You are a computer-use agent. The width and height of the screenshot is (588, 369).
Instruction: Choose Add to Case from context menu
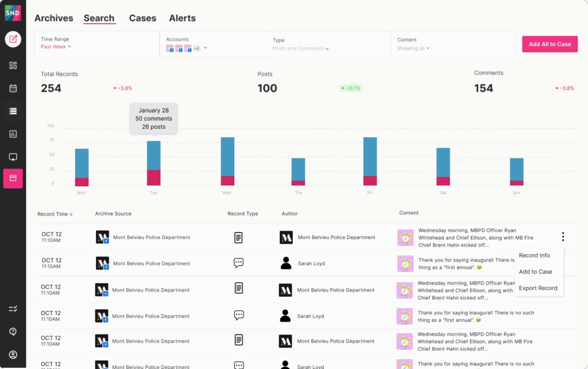pyautogui.click(x=535, y=272)
